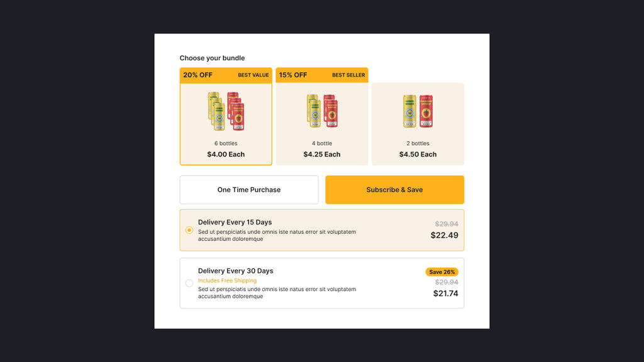Click the 15% OFF badge
The width and height of the screenshot is (644, 362).
293,75
